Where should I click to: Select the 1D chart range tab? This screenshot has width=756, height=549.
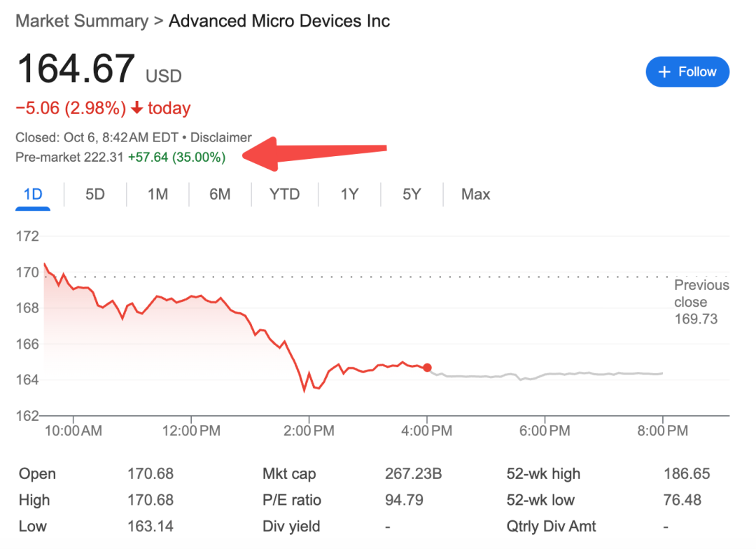(x=33, y=194)
